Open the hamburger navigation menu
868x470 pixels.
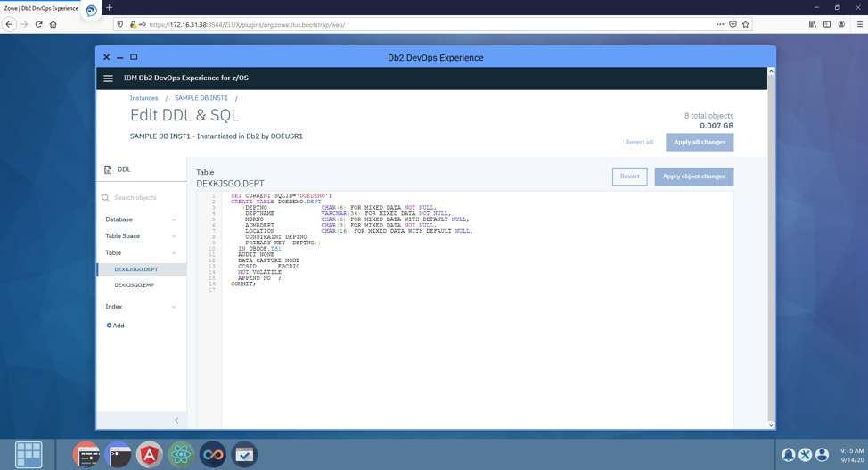pyautogui.click(x=109, y=78)
